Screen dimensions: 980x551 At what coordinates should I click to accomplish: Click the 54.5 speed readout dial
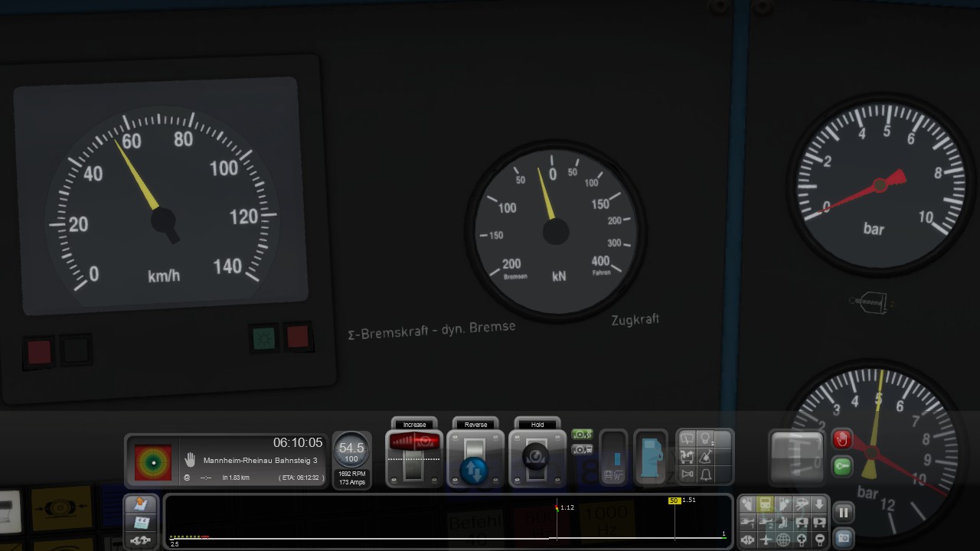pyautogui.click(x=351, y=450)
